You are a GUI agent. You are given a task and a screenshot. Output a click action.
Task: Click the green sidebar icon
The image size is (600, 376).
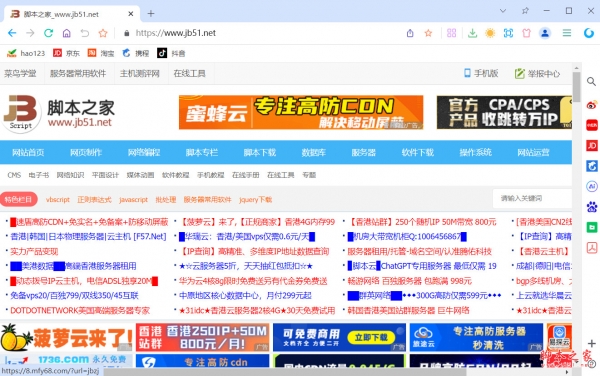(x=592, y=228)
